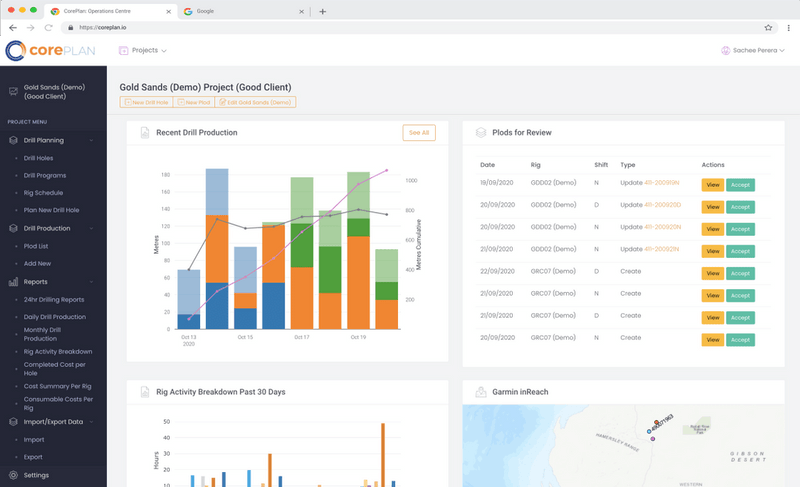View the 22/09/2020 GRC07 plod

713,273
